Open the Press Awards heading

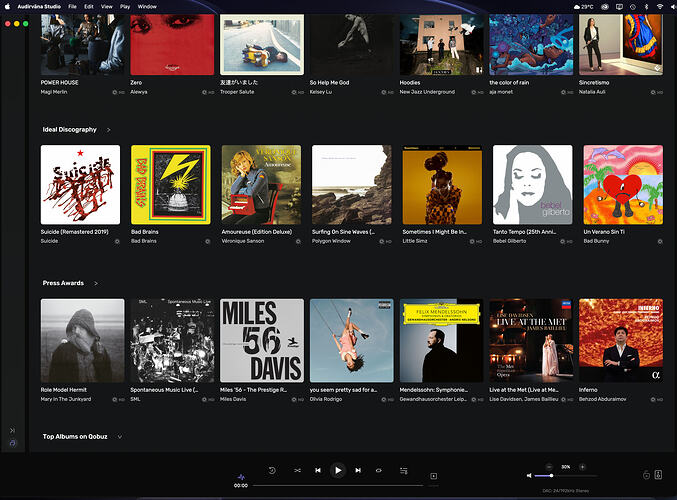(x=63, y=283)
